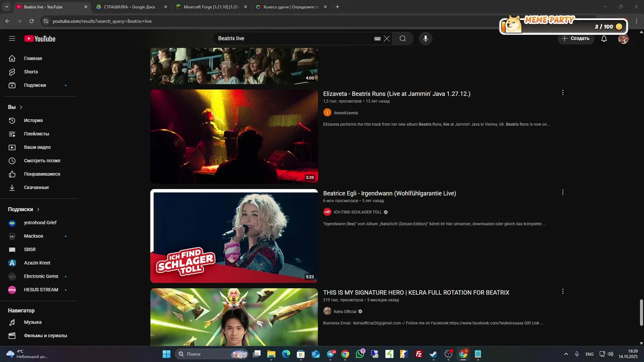Show hidden system tray icons
644x362 pixels.
tap(566, 354)
